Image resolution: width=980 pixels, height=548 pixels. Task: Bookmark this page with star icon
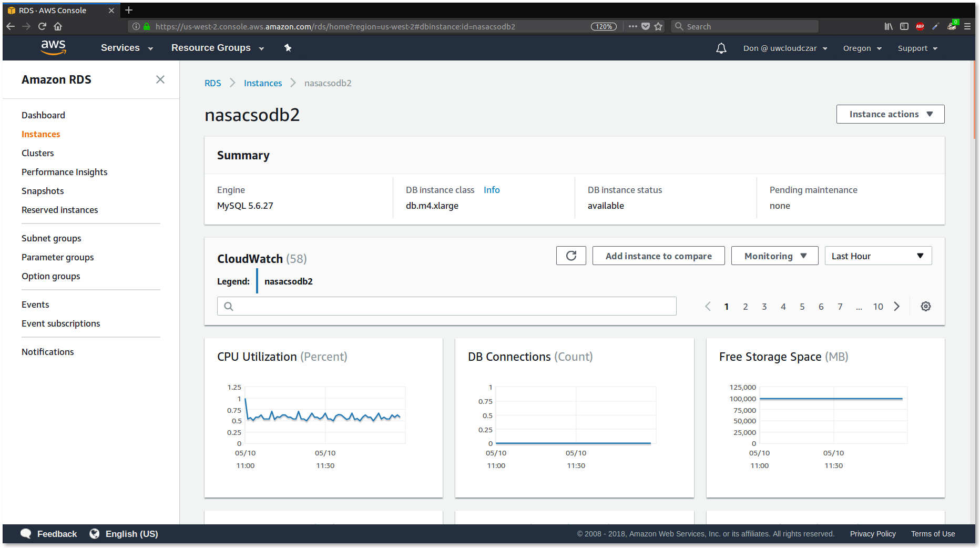(x=658, y=26)
